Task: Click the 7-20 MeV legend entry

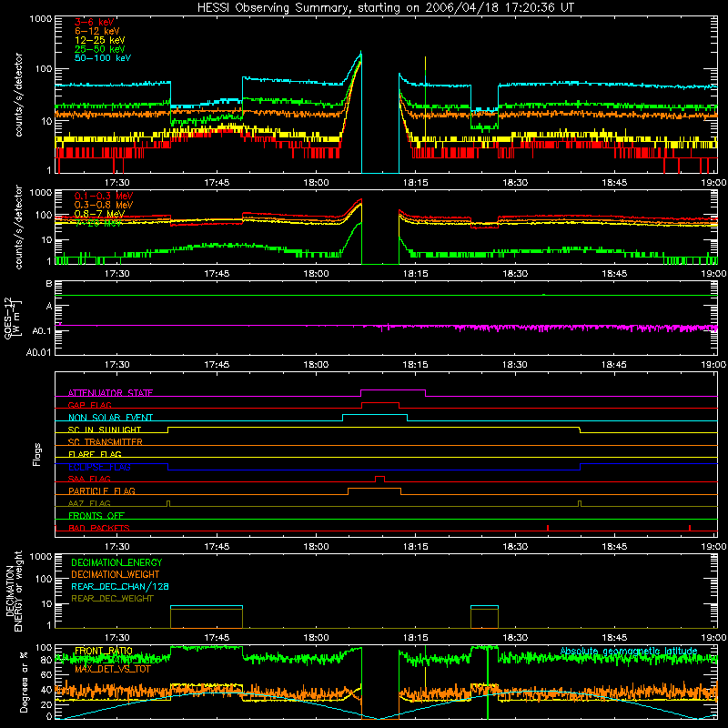Action: pyautogui.click(x=98, y=223)
